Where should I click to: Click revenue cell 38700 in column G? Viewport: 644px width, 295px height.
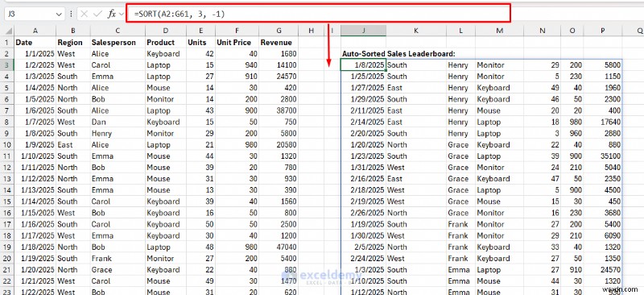[279, 110]
